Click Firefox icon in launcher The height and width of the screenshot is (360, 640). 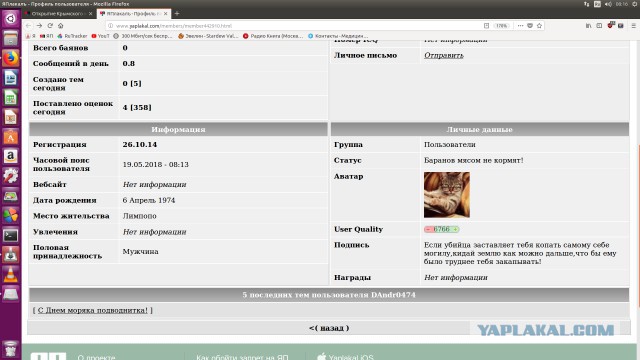(11, 58)
